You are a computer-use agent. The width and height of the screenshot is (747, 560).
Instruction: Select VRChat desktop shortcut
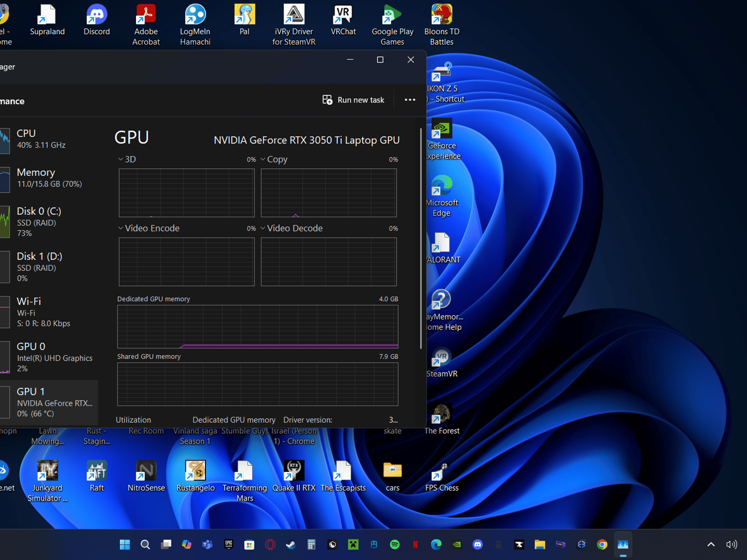(x=343, y=20)
